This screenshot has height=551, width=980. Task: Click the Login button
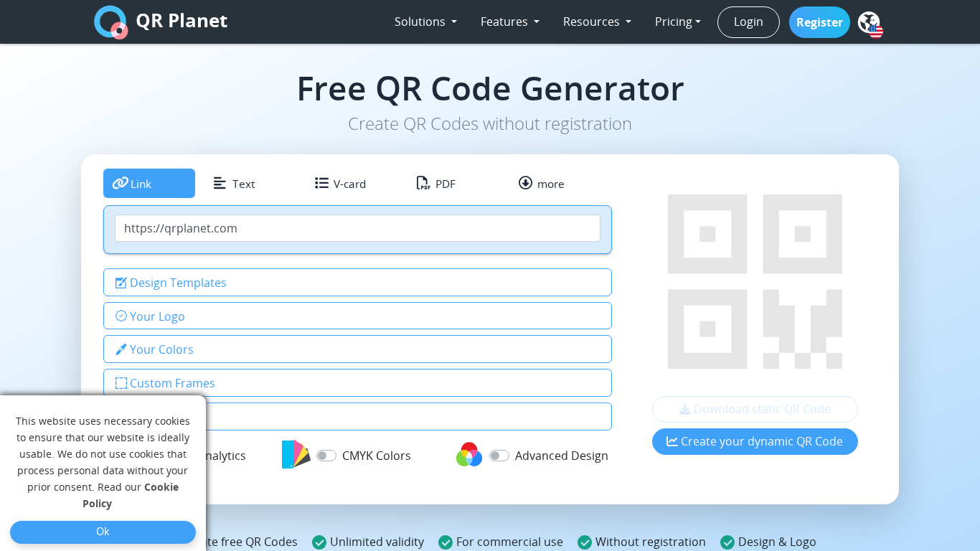click(x=748, y=22)
